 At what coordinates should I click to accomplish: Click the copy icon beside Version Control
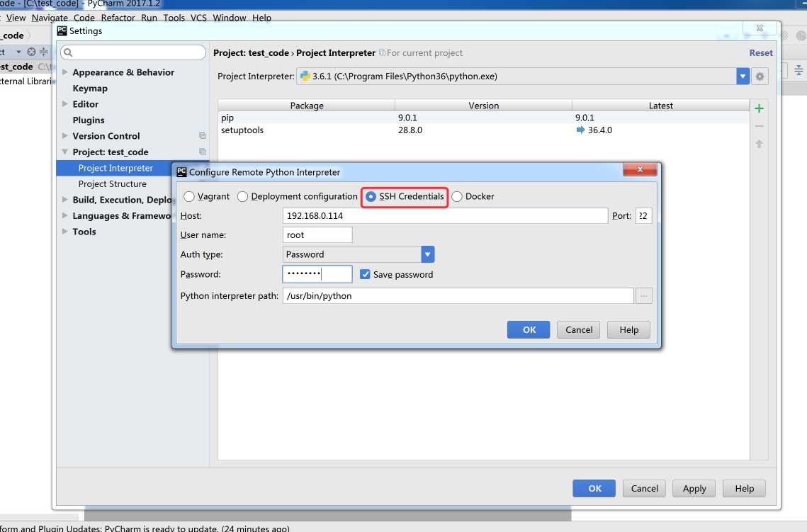(x=202, y=136)
